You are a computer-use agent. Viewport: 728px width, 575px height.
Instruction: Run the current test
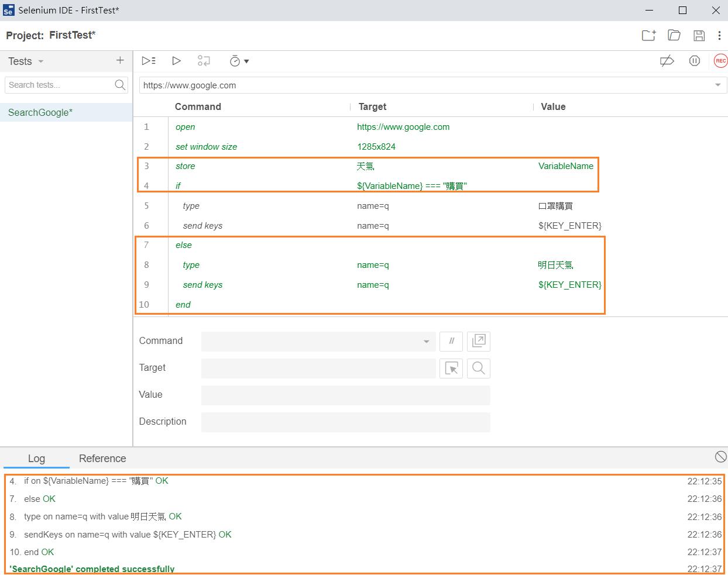click(x=176, y=61)
